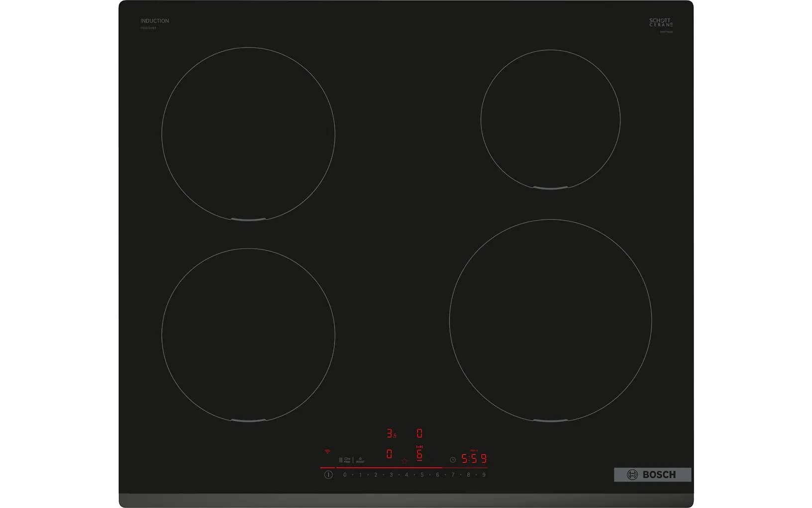This screenshot has width=812, height=508.
Task: Click the SCHOTT CERAN logo
Action: [660, 23]
